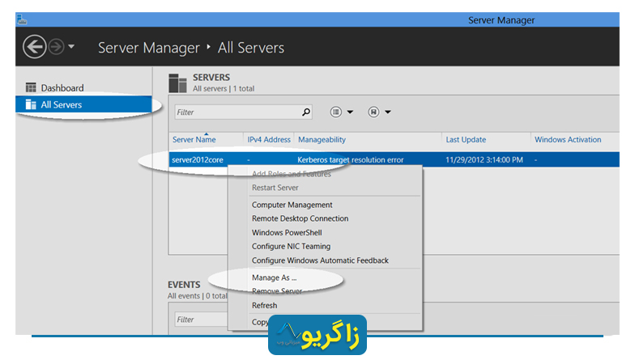
Task: Choose Refresh from context menu
Action: tap(264, 306)
